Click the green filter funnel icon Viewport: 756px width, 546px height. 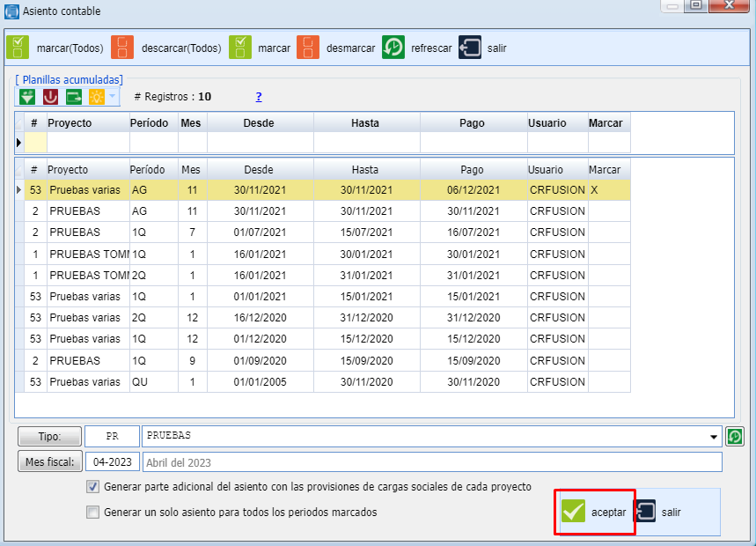(x=27, y=97)
